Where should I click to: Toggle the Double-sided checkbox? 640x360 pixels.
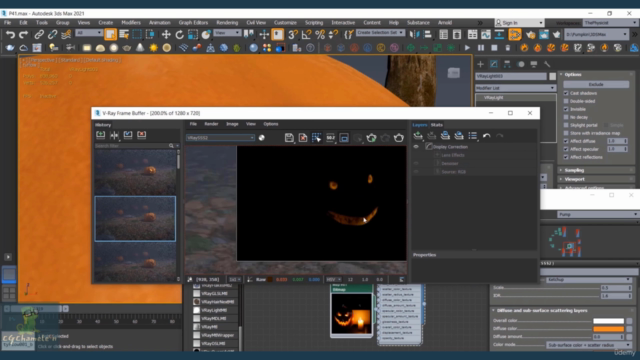[566, 101]
